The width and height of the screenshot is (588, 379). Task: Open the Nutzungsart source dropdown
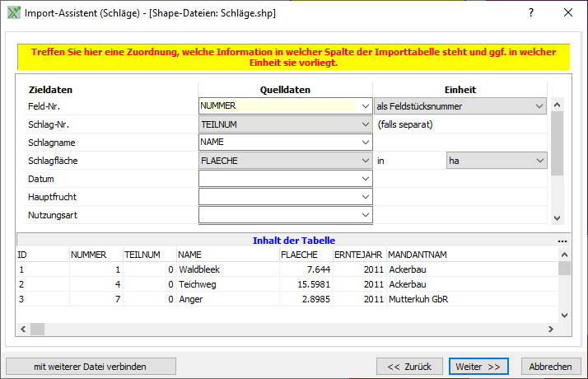(x=365, y=215)
